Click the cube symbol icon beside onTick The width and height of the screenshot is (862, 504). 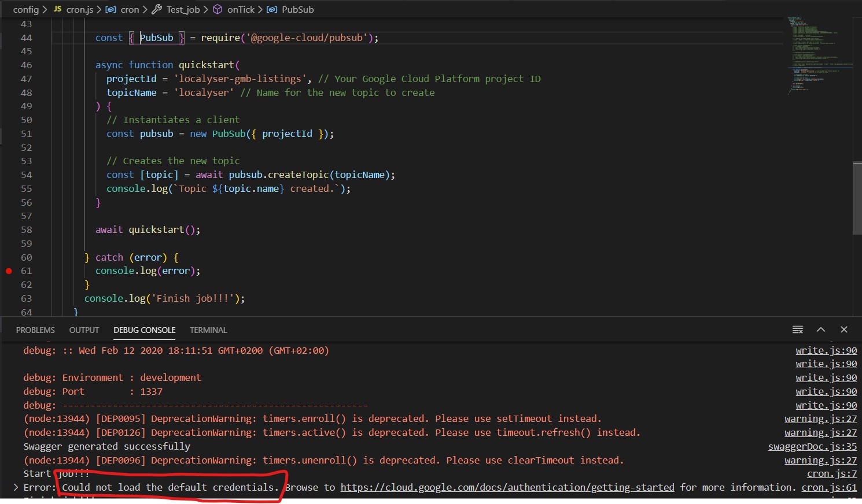click(216, 9)
